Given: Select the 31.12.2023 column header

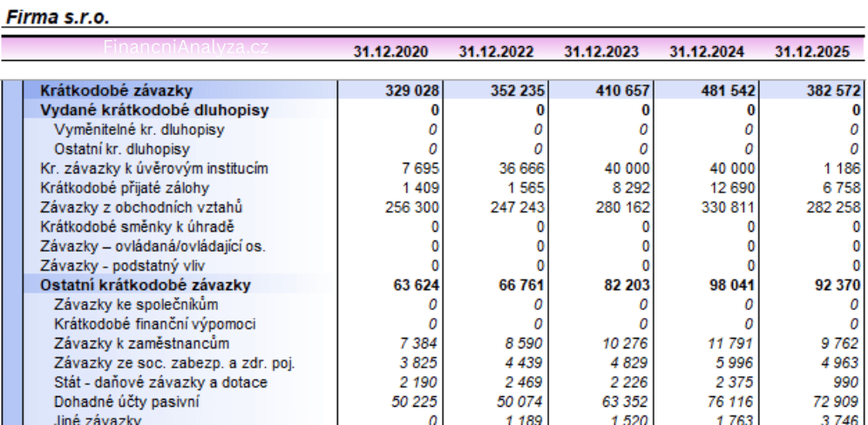Looking at the screenshot, I should [x=601, y=51].
